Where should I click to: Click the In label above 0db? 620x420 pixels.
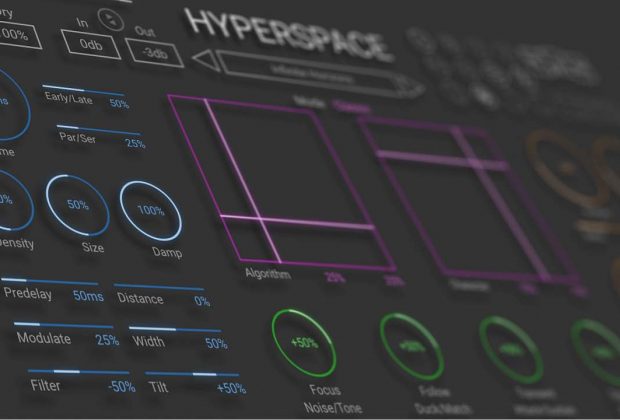(x=82, y=23)
